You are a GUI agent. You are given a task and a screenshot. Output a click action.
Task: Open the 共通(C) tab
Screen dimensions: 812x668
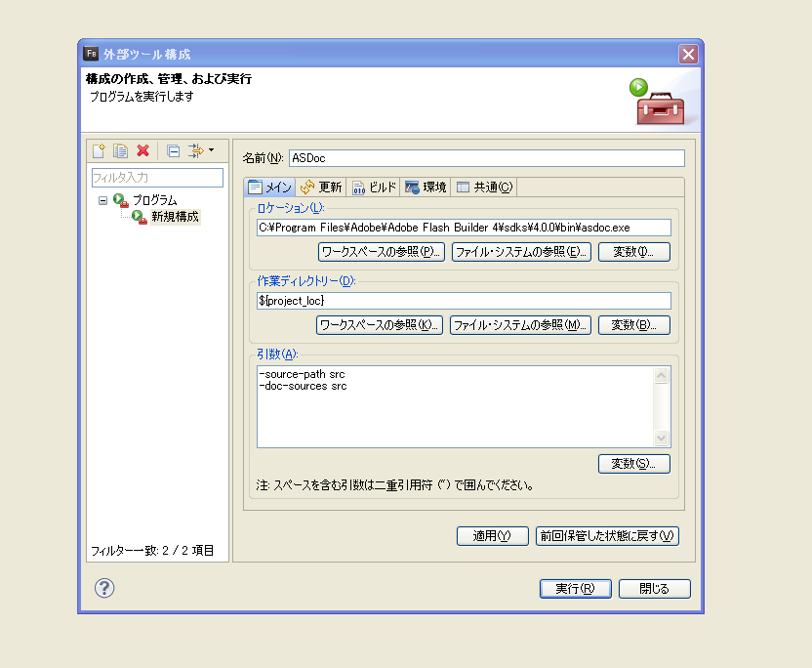[484, 188]
